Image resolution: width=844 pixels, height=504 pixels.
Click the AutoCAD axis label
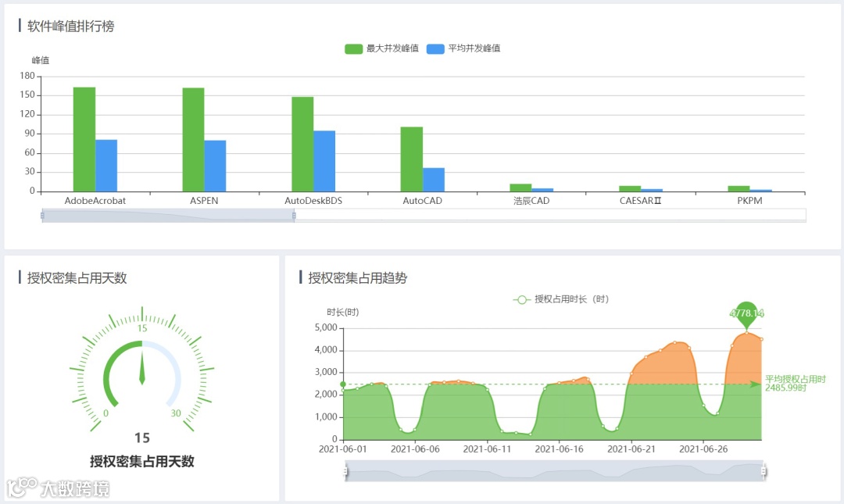423,201
